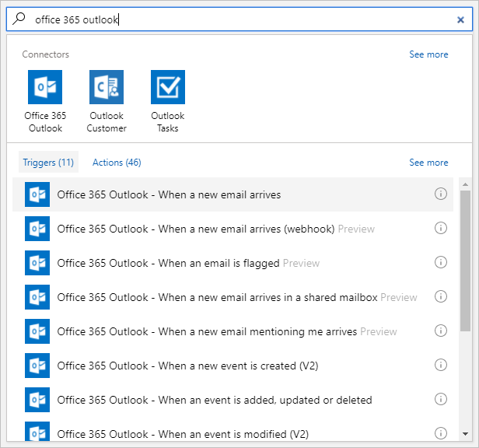The image size is (479, 448).
Task: Click the triggers list scroll down arrow
Action: (x=465, y=434)
